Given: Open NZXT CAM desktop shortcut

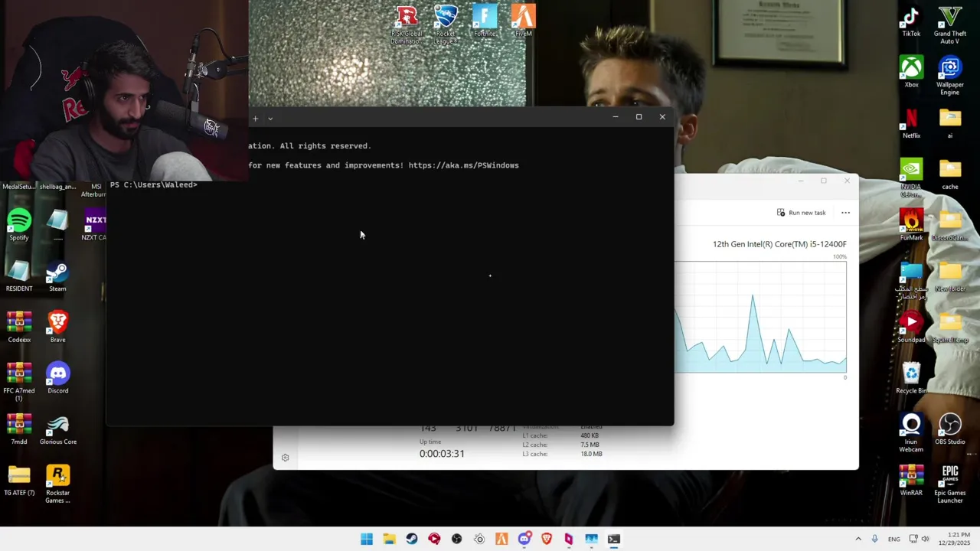Looking at the screenshot, I should [x=94, y=226].
